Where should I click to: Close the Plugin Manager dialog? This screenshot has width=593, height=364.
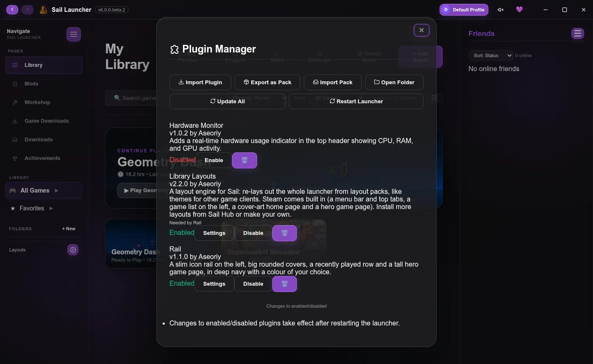pyautogui.click(x=421, y=30)
